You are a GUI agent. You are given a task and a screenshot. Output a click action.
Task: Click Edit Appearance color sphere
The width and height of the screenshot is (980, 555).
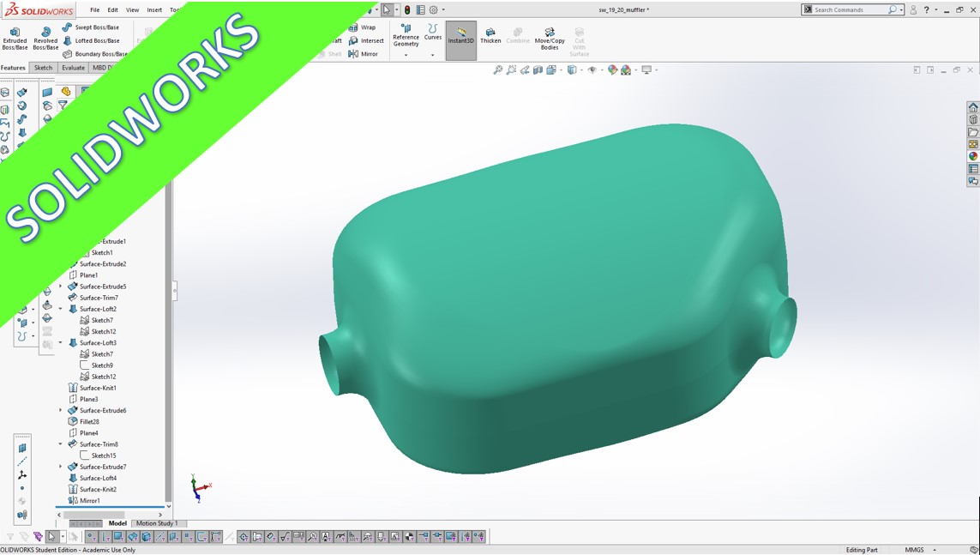[612, 70]
